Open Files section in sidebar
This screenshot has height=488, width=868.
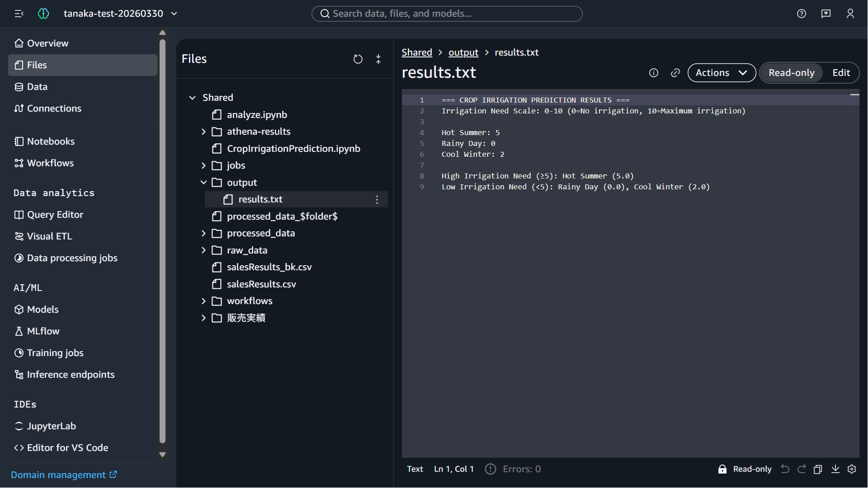tap(83, 65)
